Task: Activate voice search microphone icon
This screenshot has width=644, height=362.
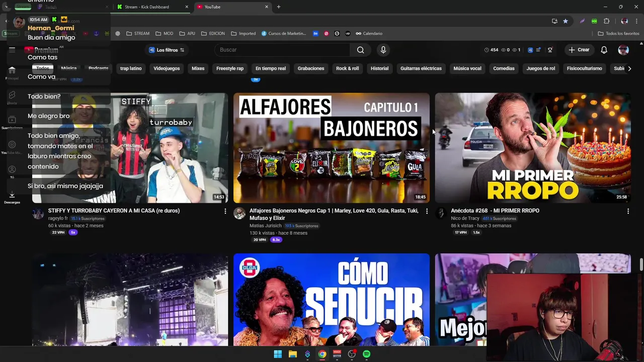Action: [383, 50]
